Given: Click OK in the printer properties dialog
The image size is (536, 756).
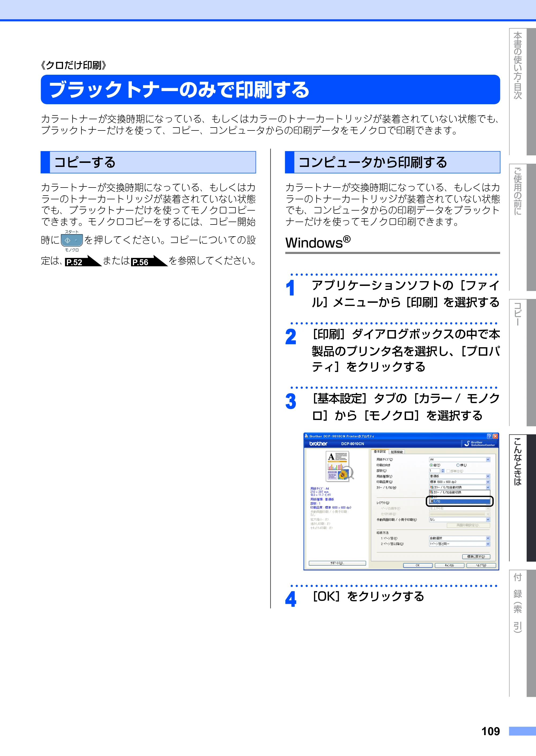Looking at the screenshot, I should click(x=418, y=565).
